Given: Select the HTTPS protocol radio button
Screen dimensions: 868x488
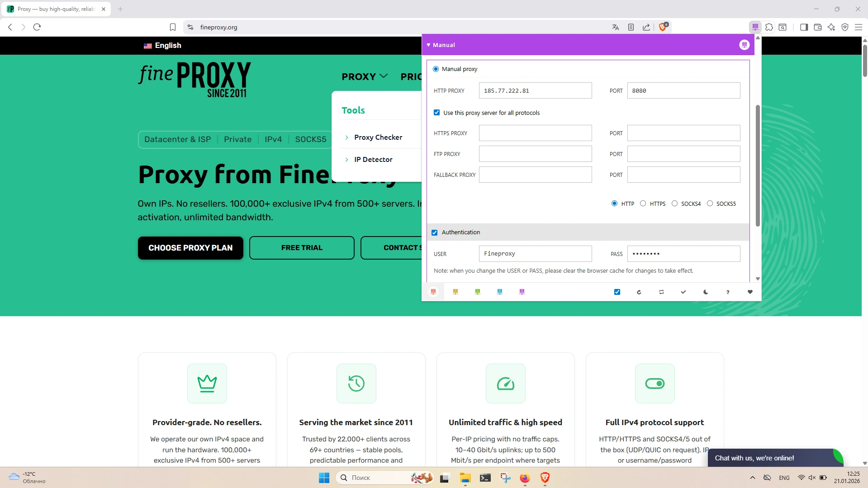Looking at the screenshot, I should pos(643,204).
